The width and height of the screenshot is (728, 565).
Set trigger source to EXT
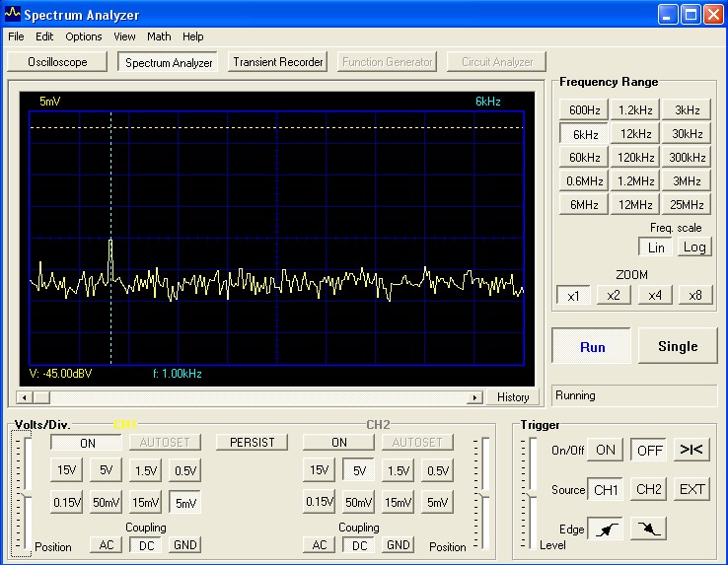tap(692, 489)
